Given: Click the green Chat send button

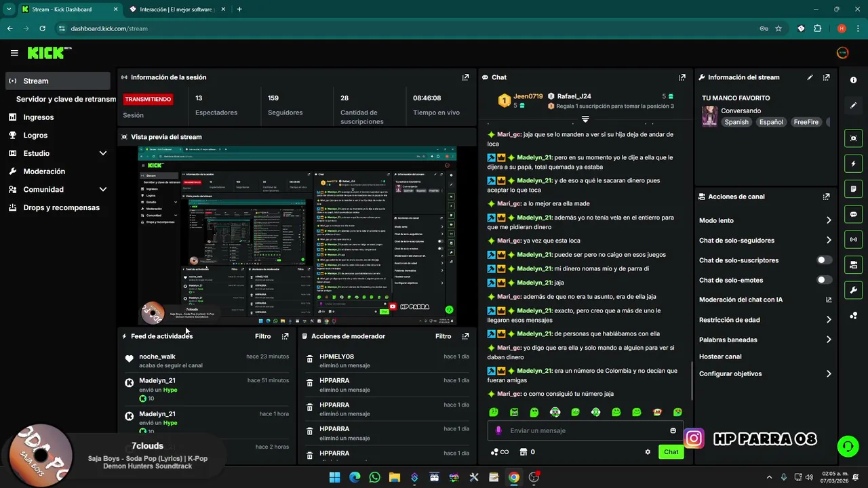Looking at the screenshot, I should click(x=671, y=452).
